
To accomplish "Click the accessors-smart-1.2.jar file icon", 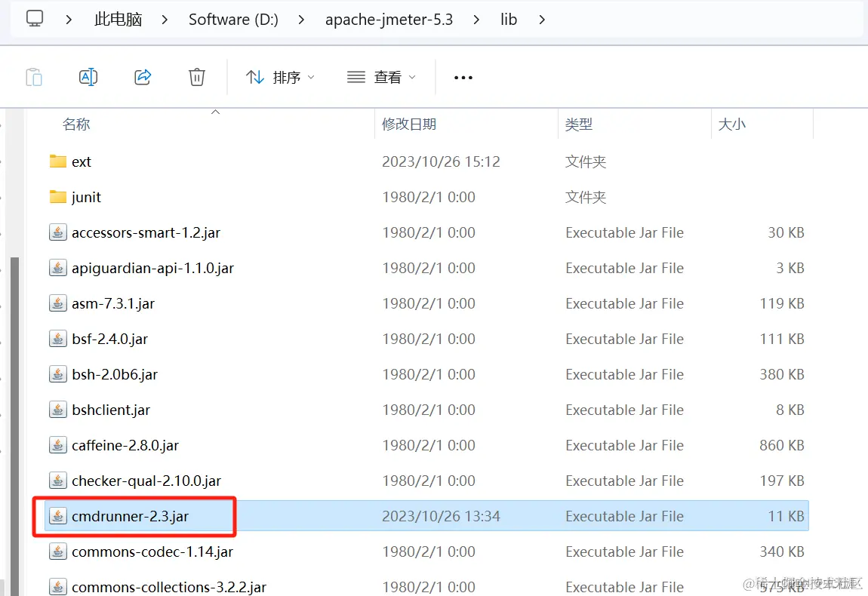I will pos(57,232).
